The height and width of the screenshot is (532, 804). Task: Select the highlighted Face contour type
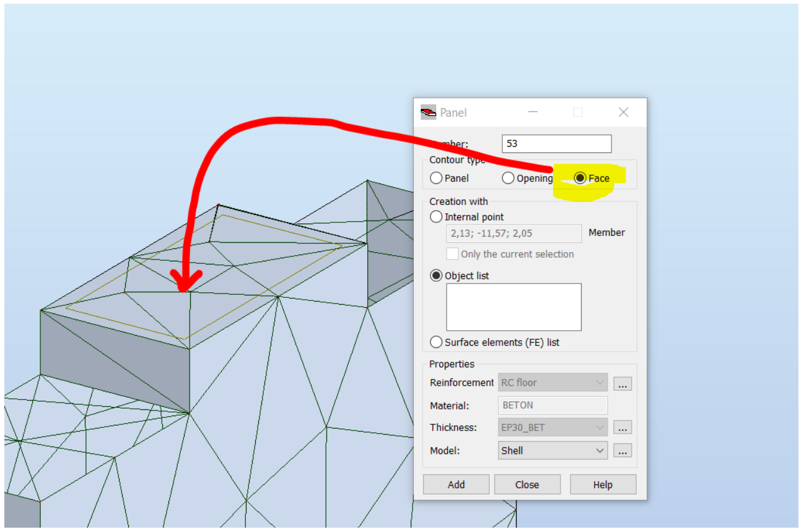580,178
